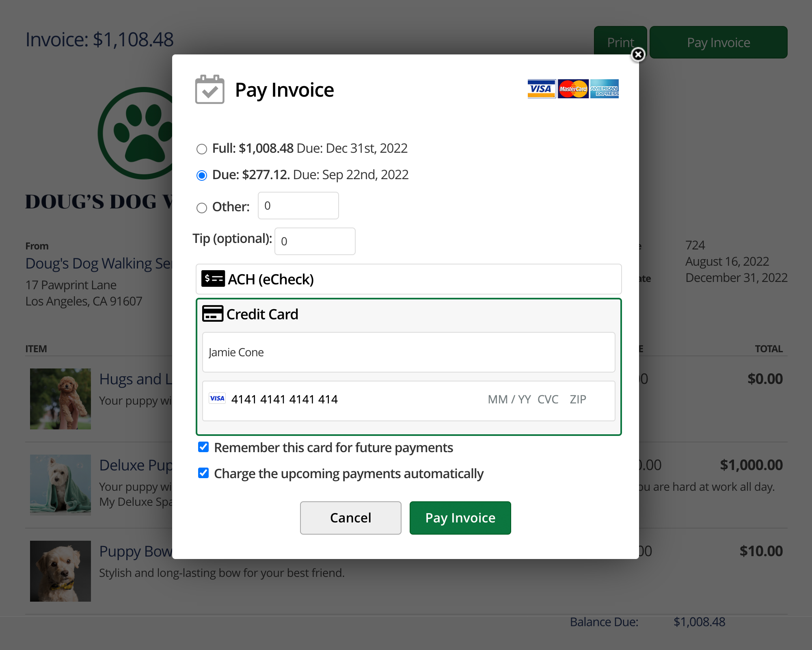812x650 pixels.
Task: Expand the ACH (eCheck) payment section
Action: [408, 279]
